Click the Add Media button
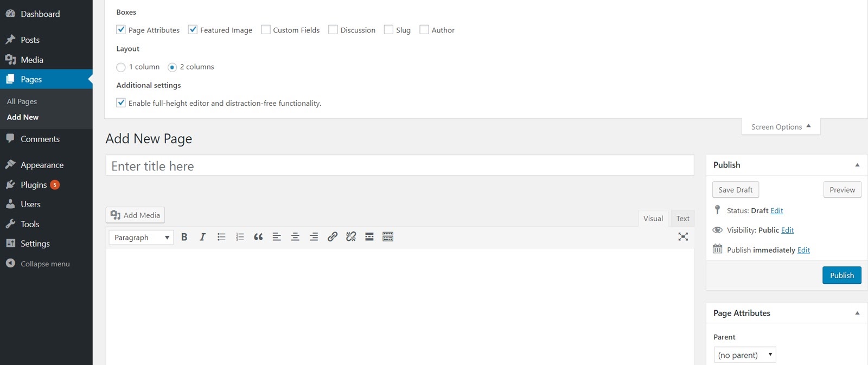 (x=136, y=215)
